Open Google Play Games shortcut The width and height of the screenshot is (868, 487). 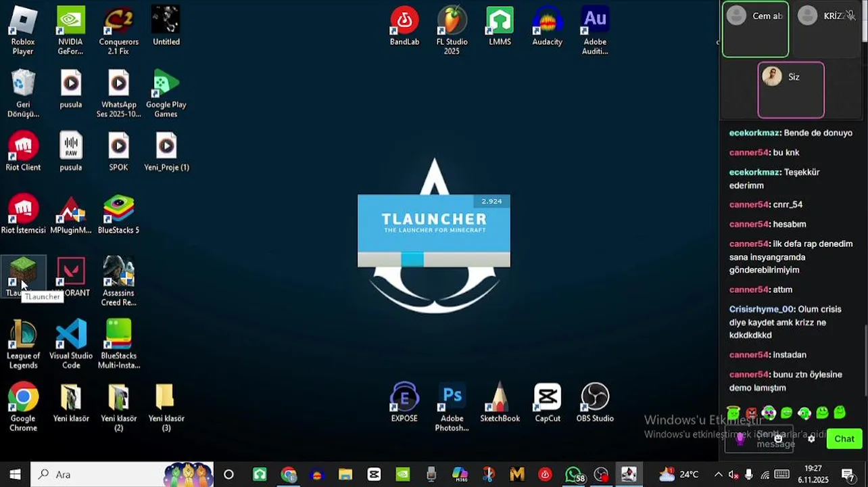166,93
